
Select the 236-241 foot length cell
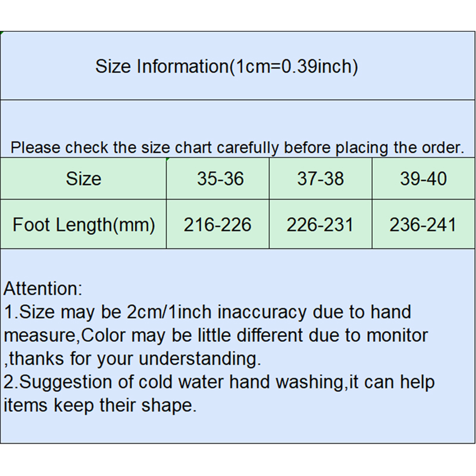pyautogui.click(x=423, y=224)
